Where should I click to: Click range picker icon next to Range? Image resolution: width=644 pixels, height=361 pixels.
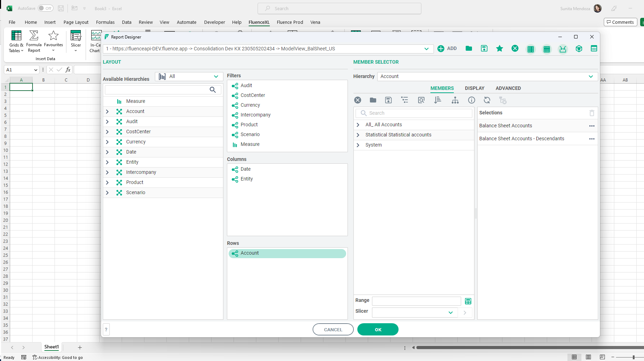click(468, 301)
